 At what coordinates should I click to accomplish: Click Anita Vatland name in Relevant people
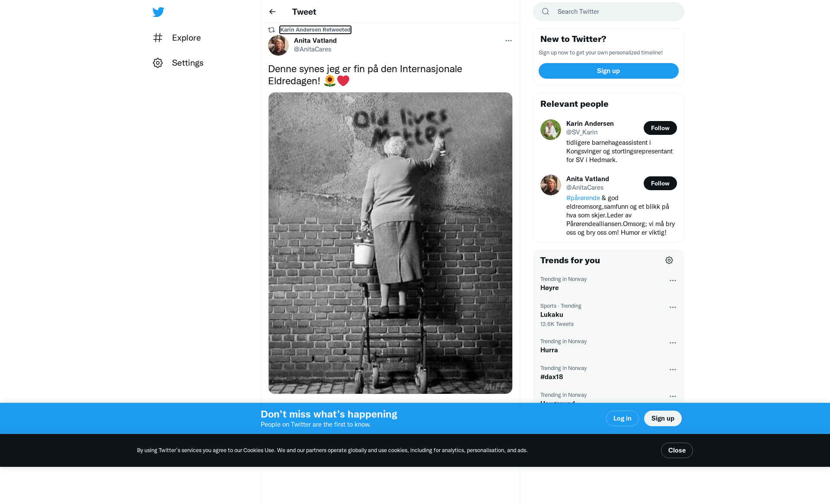(x=587, y=179)
